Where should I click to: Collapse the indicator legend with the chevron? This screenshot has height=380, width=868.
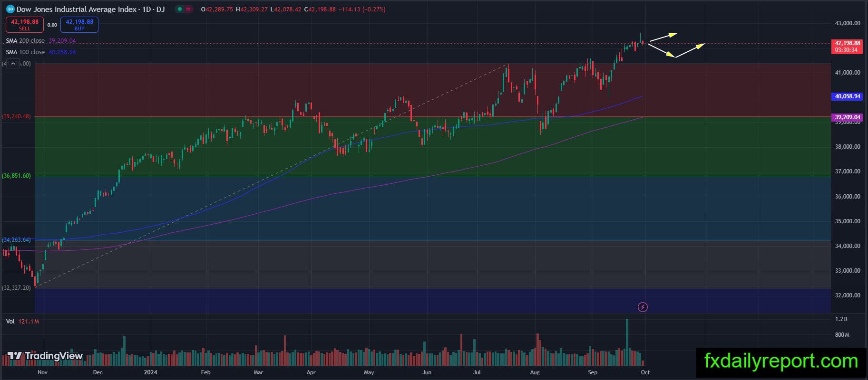[13, 64]
